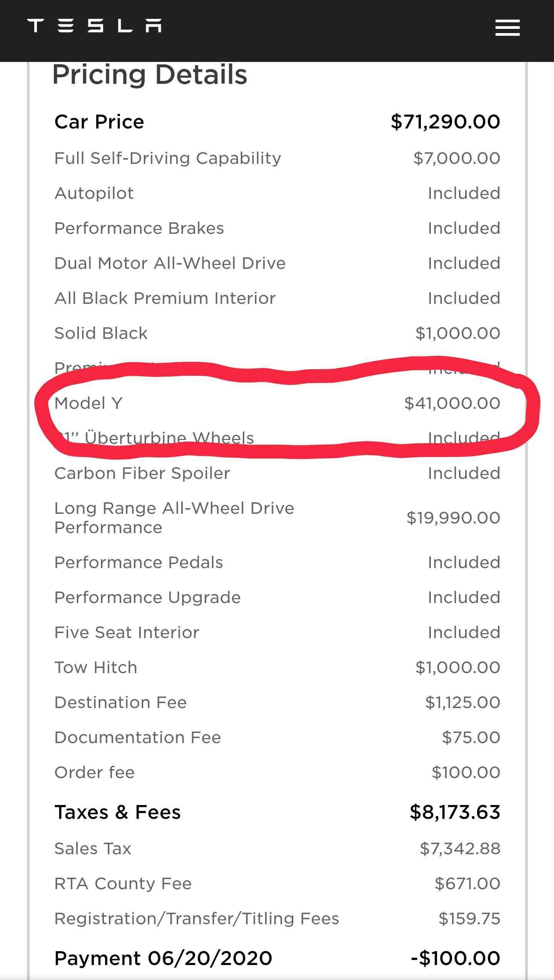Click the Payment 06/20/2020 row

277,958
